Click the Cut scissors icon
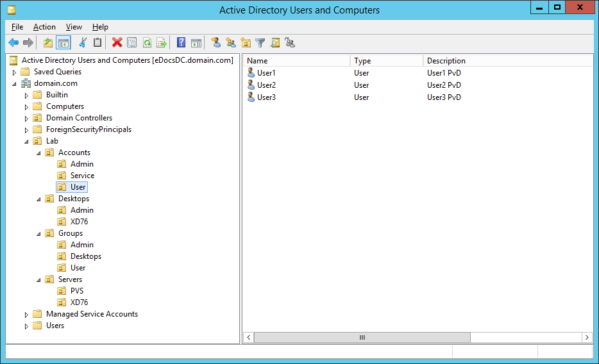 point(83,43)
